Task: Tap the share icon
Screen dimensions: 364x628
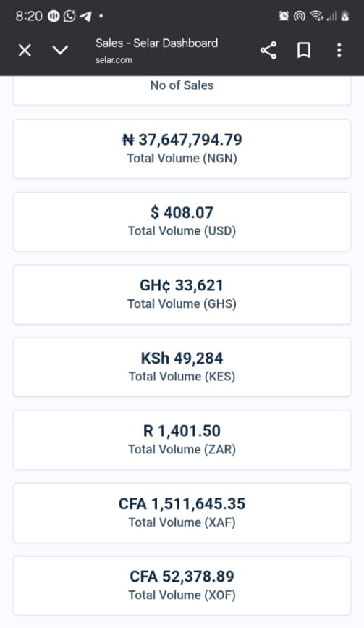Action: point(268,51)
